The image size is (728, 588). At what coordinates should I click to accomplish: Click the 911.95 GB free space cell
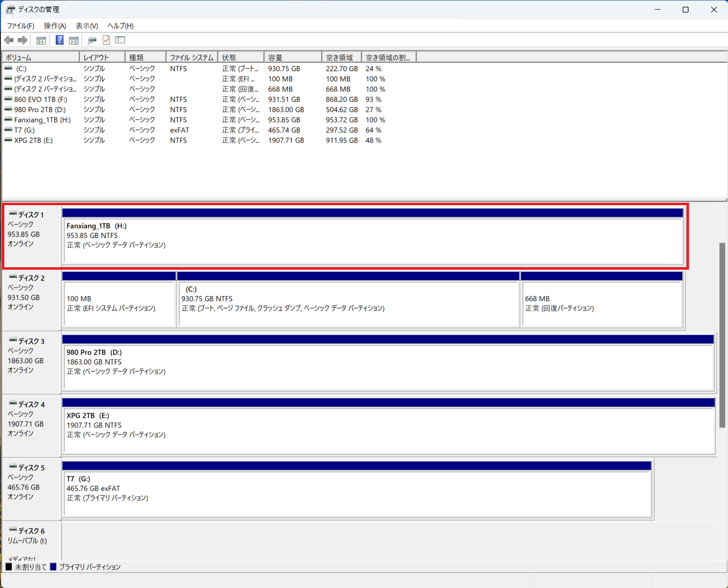[342, 140]
